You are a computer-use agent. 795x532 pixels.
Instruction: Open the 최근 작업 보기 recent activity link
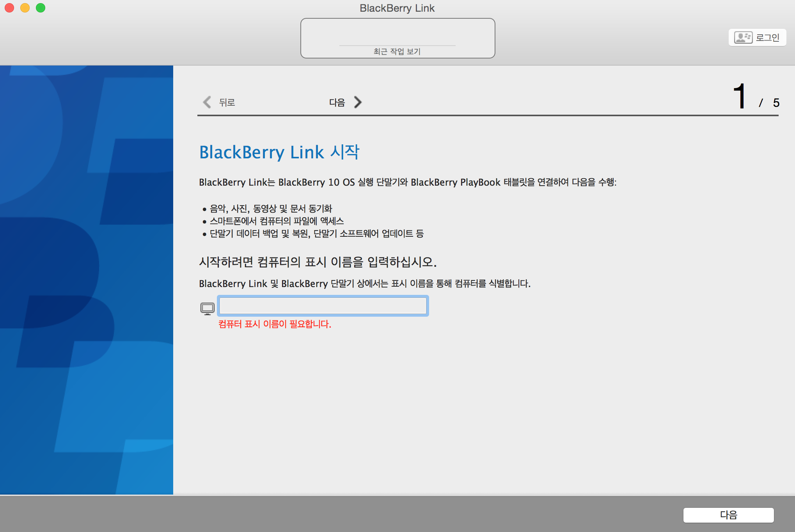coord(397,51)
